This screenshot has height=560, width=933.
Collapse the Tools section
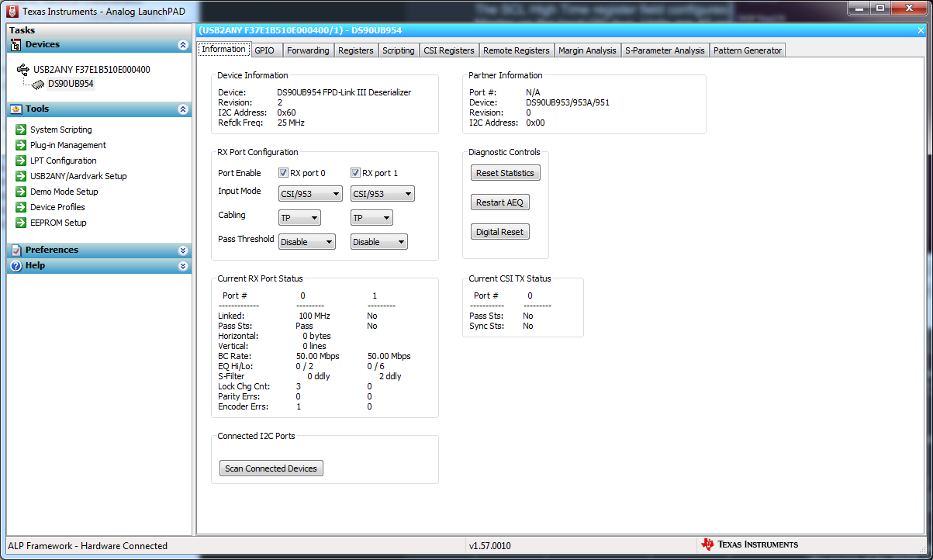(183, 109)
